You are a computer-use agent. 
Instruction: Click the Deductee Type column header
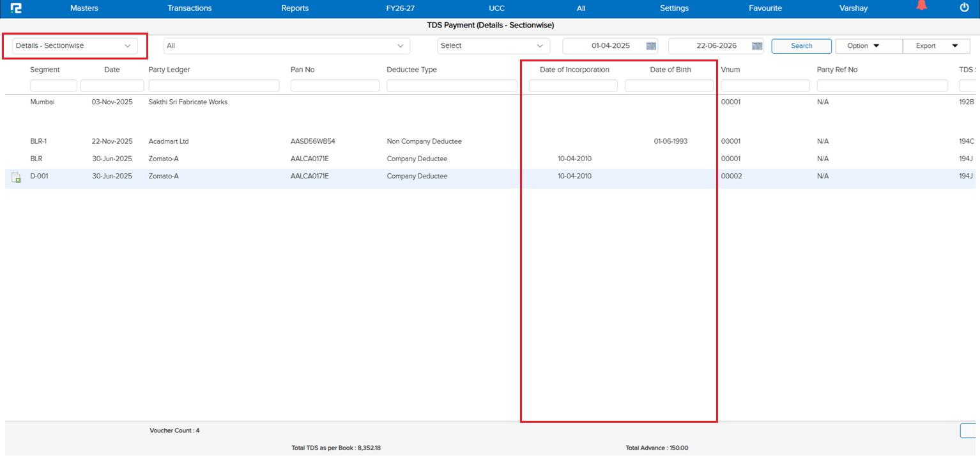[x=412, y=70]
